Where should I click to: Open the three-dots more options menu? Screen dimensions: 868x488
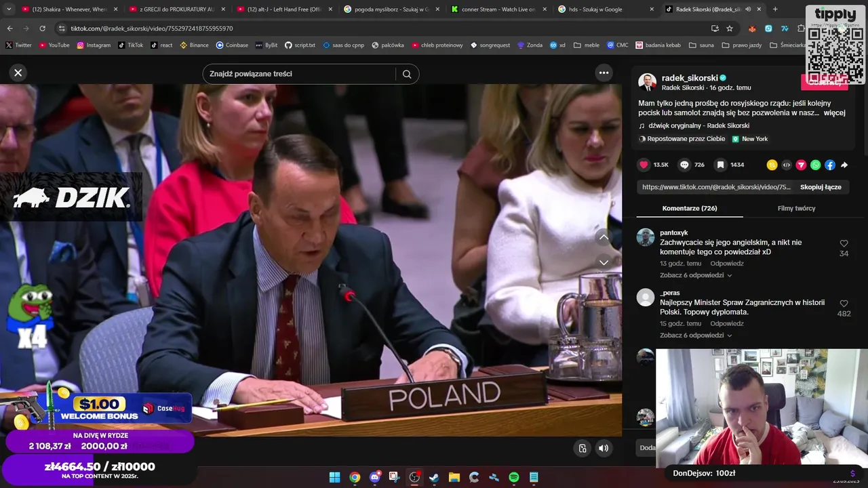(604, 73)
